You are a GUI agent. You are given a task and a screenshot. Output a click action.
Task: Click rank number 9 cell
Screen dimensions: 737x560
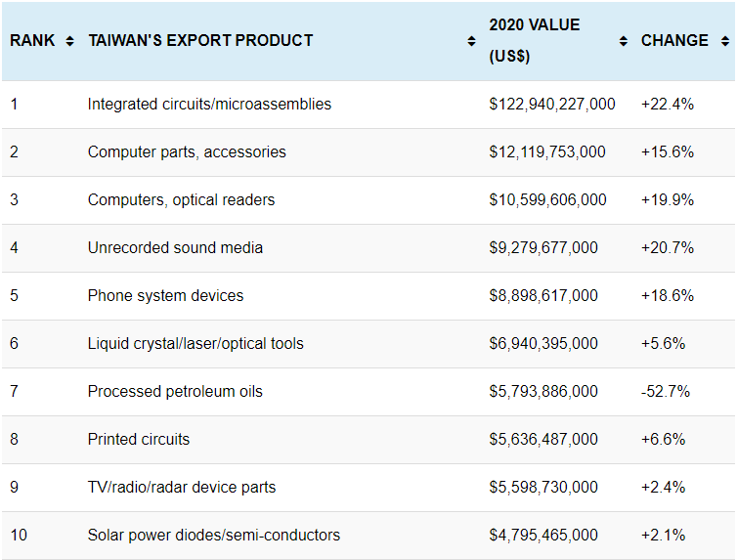[x=14, y=487]
